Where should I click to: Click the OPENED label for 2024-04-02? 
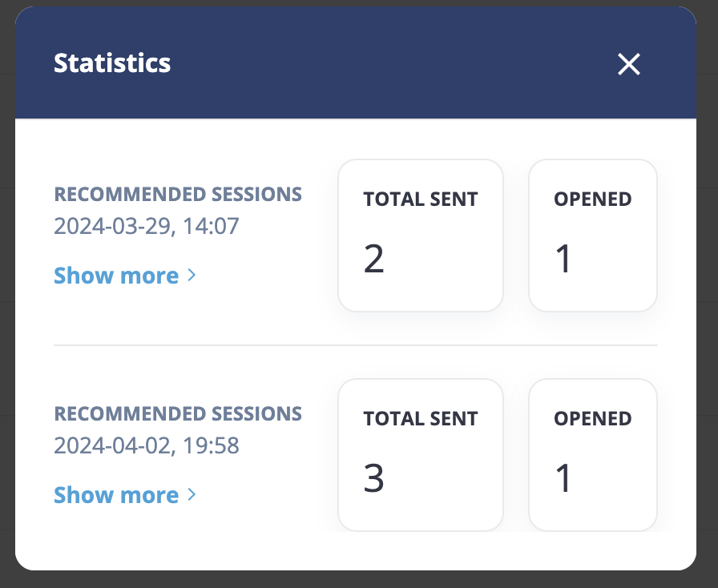click(592, 418)
